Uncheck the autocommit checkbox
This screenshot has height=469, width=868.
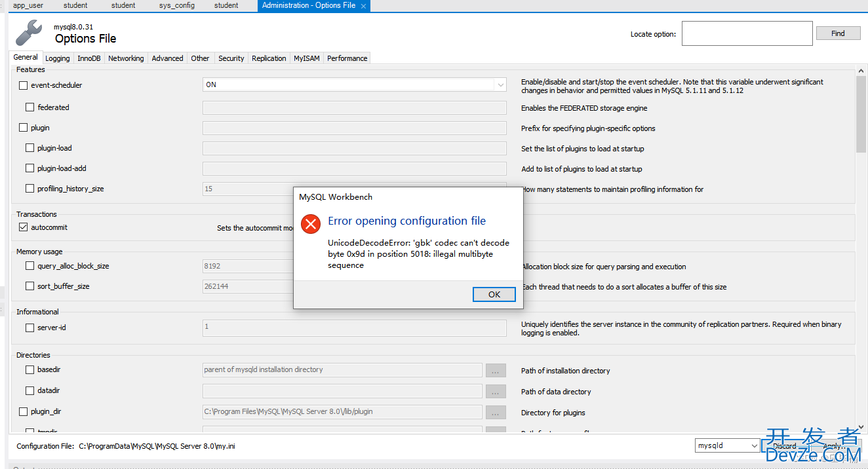click(x=24, y=227)
